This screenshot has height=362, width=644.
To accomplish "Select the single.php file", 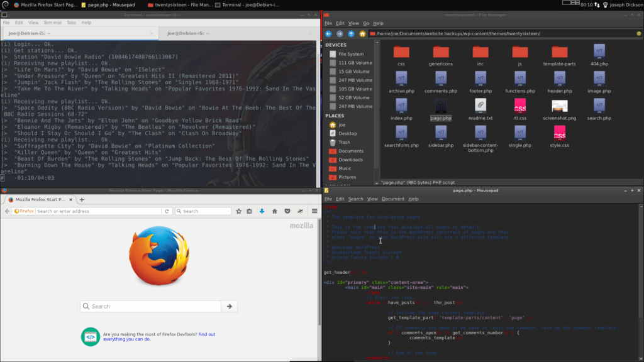I will point(520,136).
